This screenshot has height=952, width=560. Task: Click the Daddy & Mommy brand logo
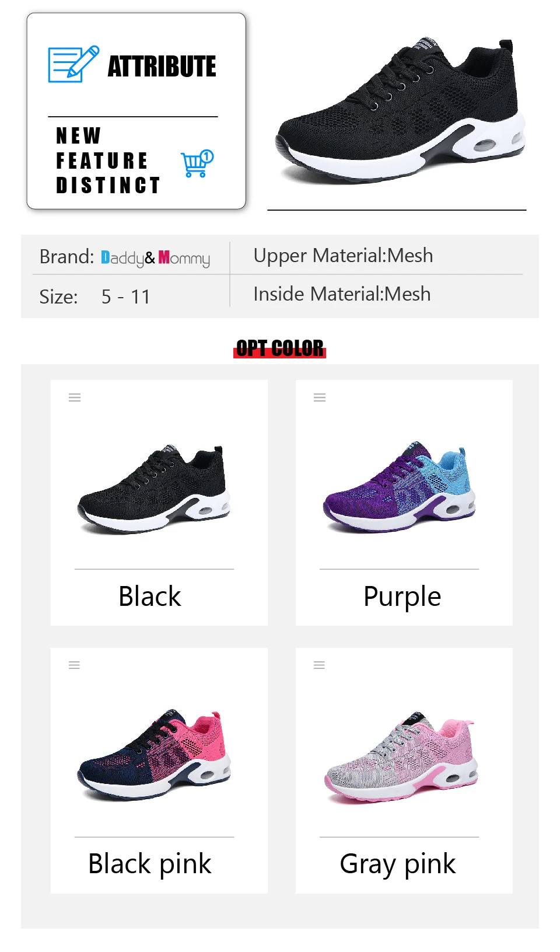pyautogui.click(x=155, y=258)
